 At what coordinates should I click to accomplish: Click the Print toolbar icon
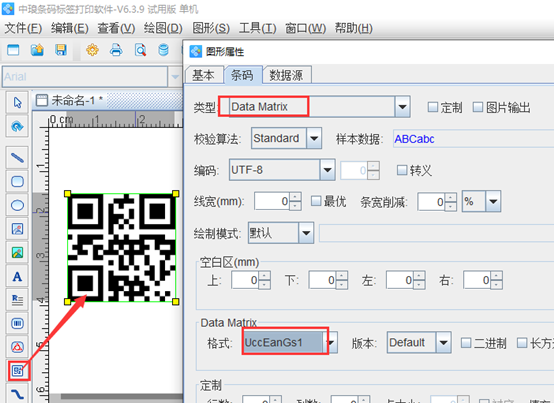point(116,50)
